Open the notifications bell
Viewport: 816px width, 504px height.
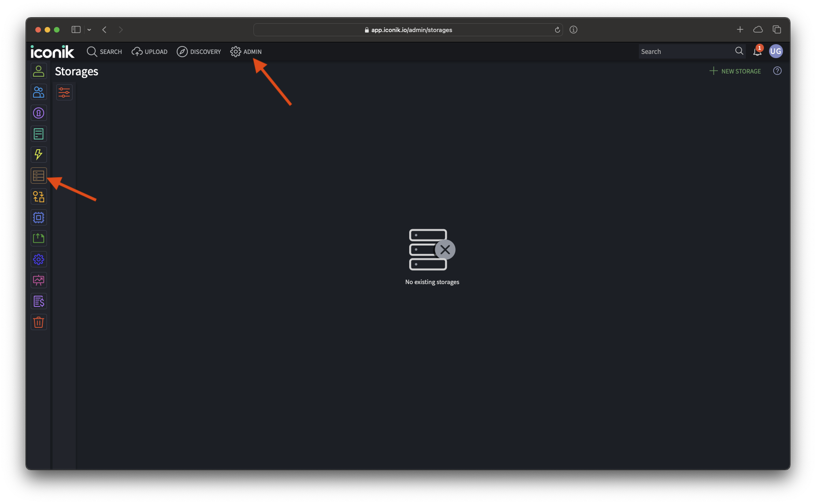coord(757,51)
